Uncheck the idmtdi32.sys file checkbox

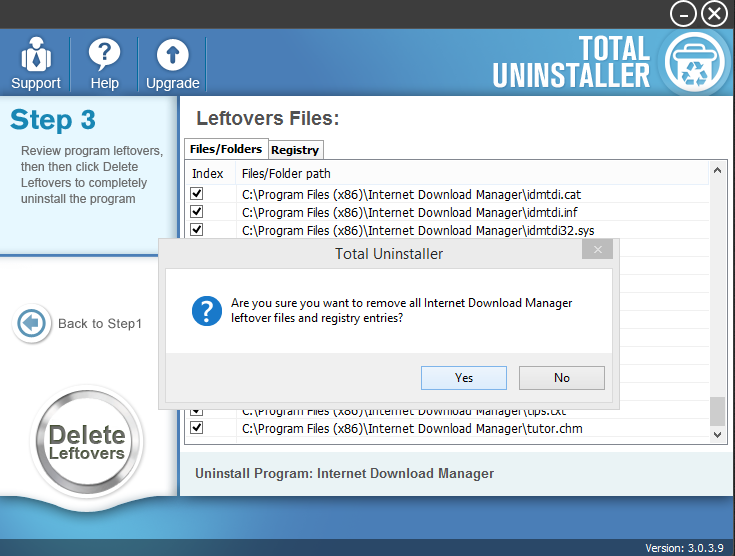tap(197, 230)
